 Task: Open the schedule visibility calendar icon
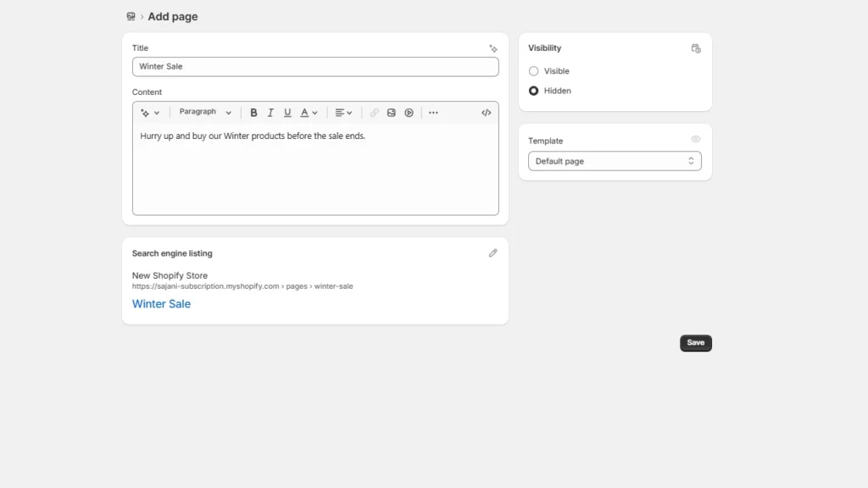coord(695,48)
